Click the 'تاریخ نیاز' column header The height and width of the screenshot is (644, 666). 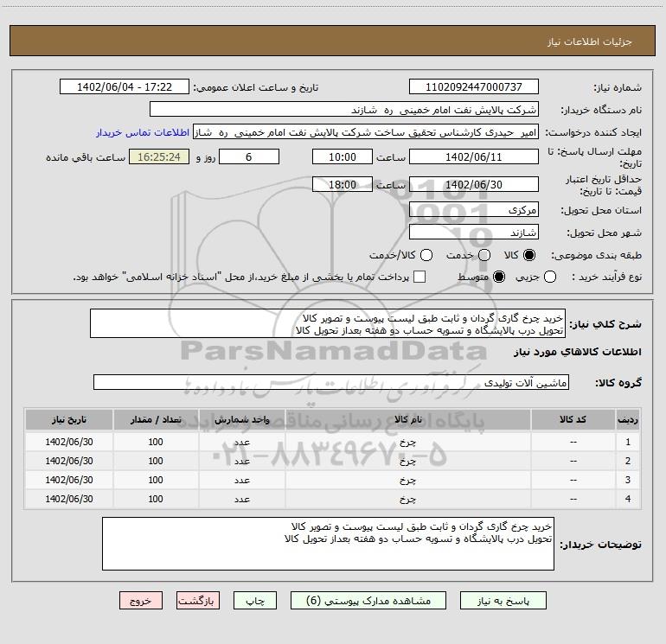point(69,419)
